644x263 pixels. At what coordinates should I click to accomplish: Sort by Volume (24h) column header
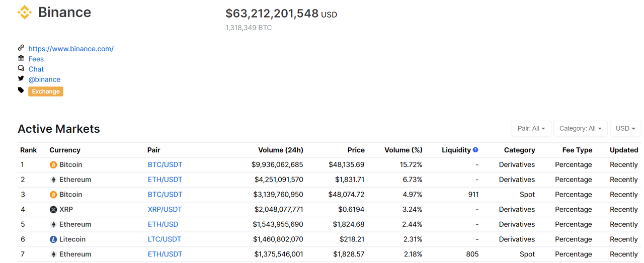point(281,150)
